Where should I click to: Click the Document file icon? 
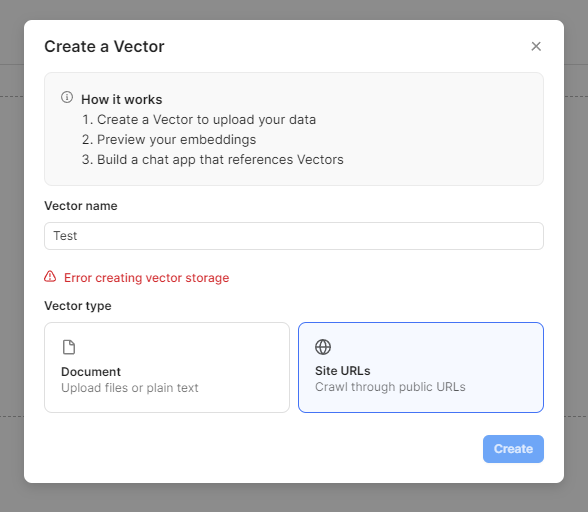69,347
